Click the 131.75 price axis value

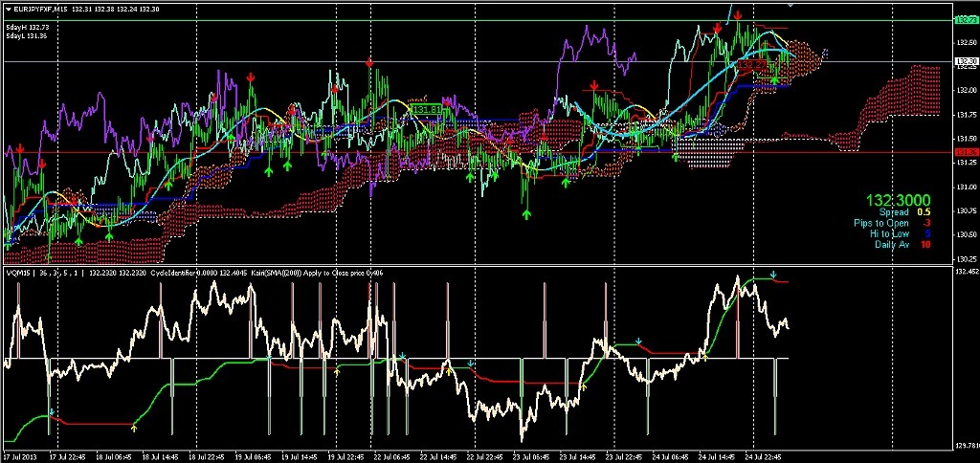(967, 115)
